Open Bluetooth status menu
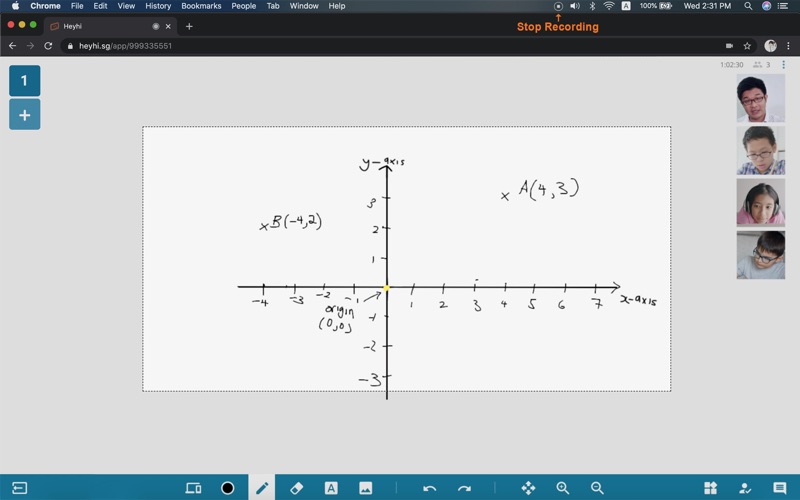The height and width of the screenshot is (500, 800). (592, 6)
